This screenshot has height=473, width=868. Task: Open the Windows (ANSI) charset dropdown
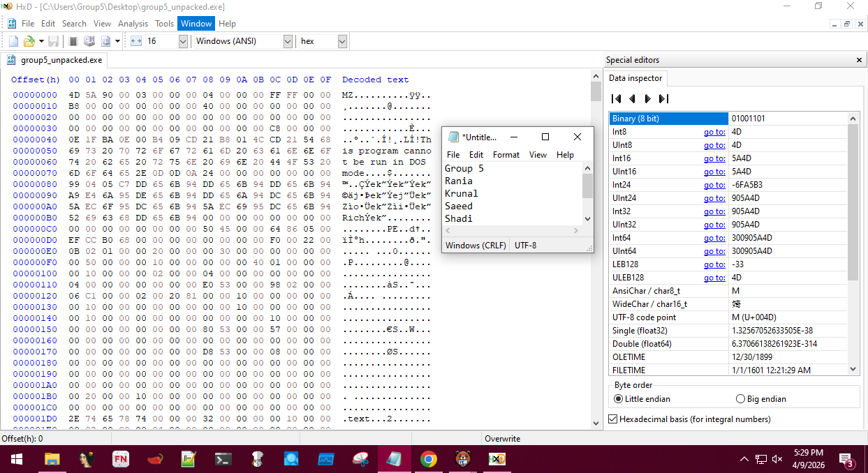coord(288,41)
